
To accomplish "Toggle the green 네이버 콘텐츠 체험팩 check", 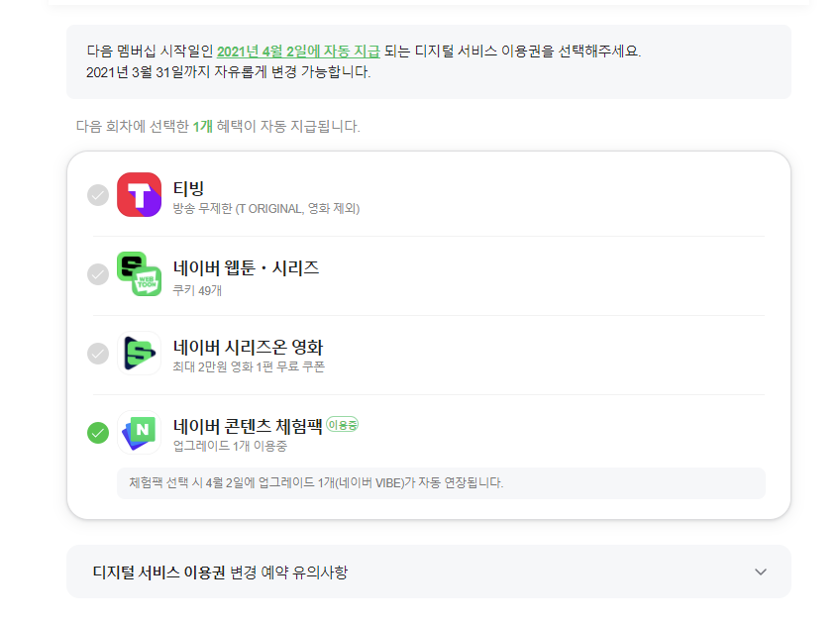I will tap(98, 433).
